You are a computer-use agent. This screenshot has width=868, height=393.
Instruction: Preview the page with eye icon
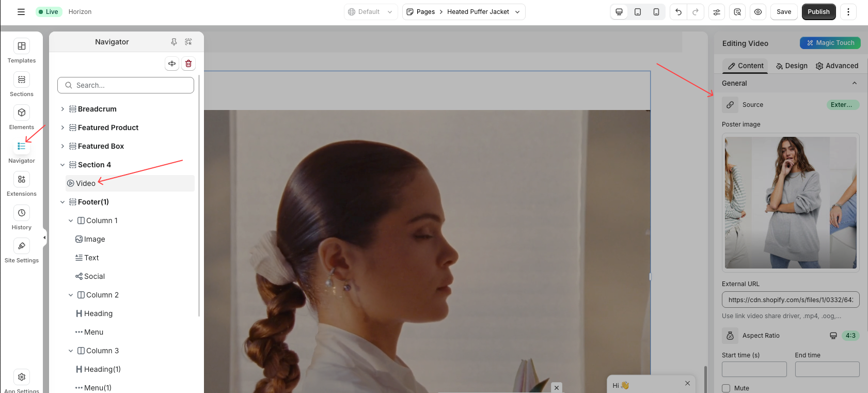(758, 12)
